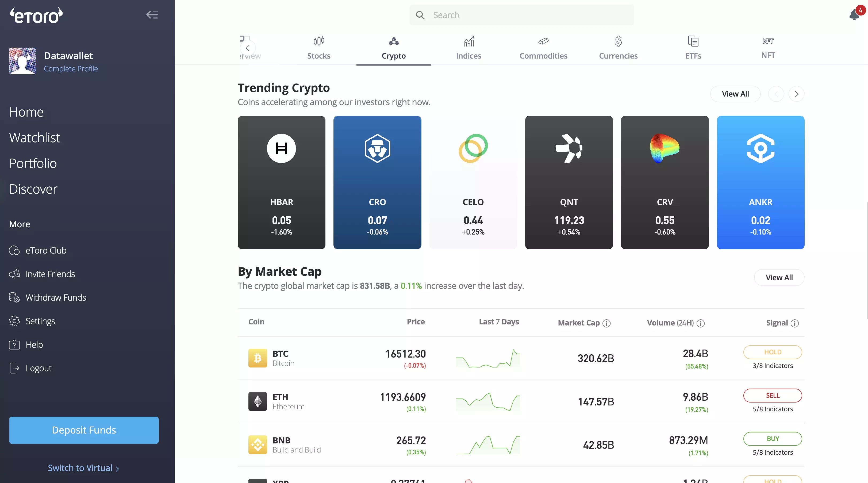The width and height of the screenshot is (868, 483).
Task: Click the Crypto coins tab icon
Action: 394,41
